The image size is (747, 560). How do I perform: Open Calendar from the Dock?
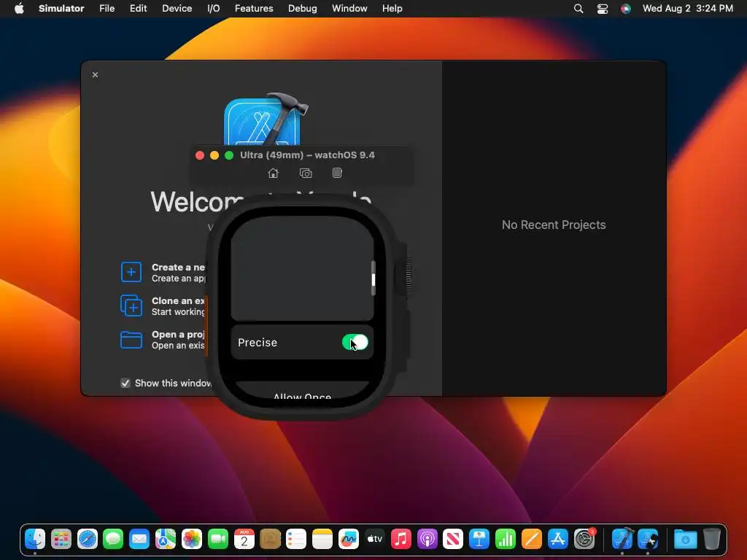244,539
